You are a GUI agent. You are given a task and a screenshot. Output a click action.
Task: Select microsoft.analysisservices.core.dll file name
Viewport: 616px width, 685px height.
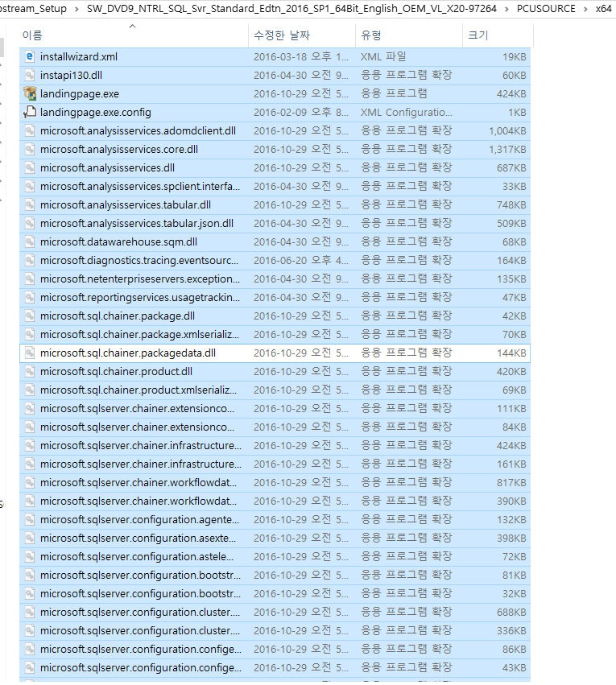pyautogui.click(x=119, y=150)
